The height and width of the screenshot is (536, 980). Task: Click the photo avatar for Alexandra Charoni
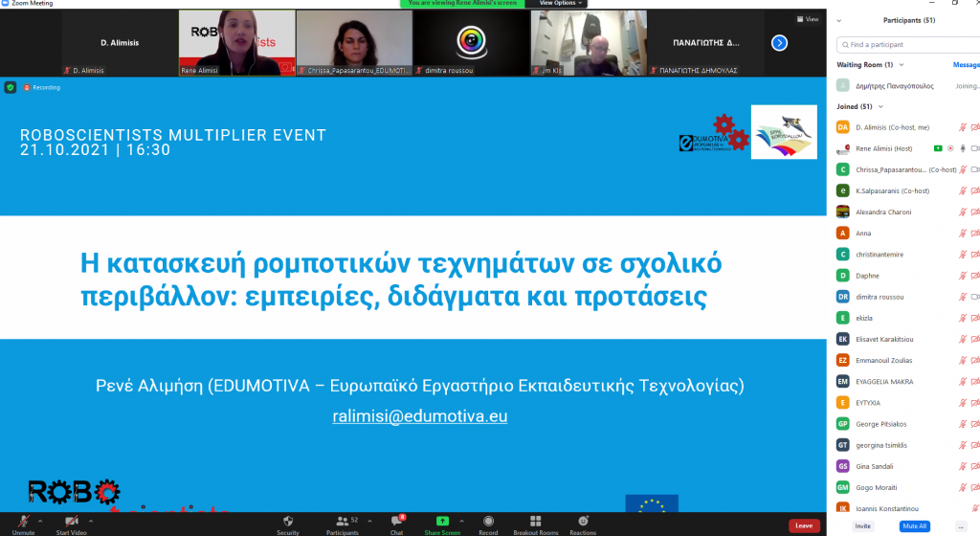click(842, 212)
